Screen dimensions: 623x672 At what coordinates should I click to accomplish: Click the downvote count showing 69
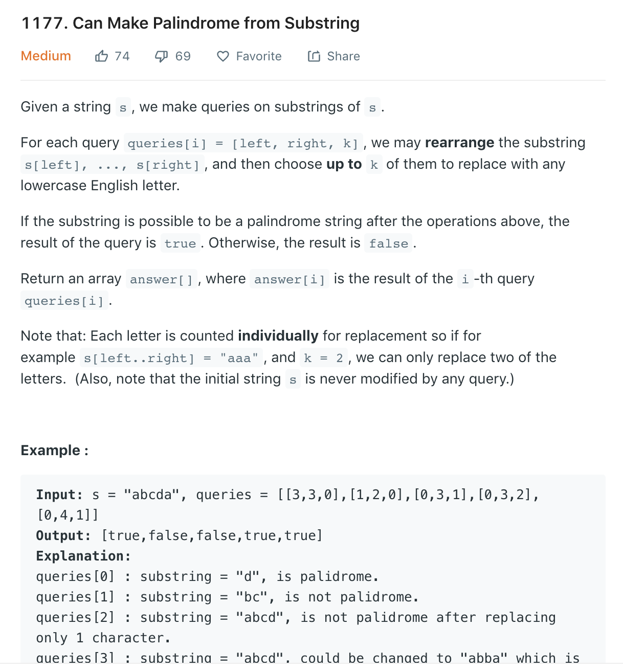pos(182,56)
